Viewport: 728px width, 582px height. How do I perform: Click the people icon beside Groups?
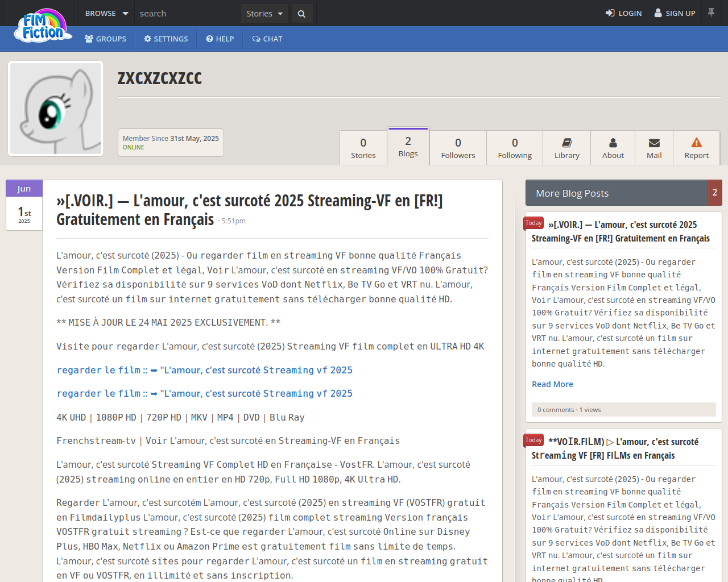coord(89,39)
